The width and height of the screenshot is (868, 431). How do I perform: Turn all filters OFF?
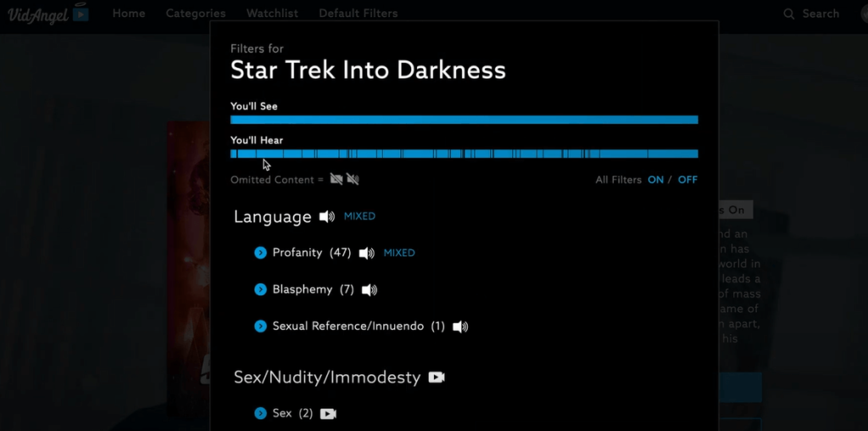[x=687, y=180]
